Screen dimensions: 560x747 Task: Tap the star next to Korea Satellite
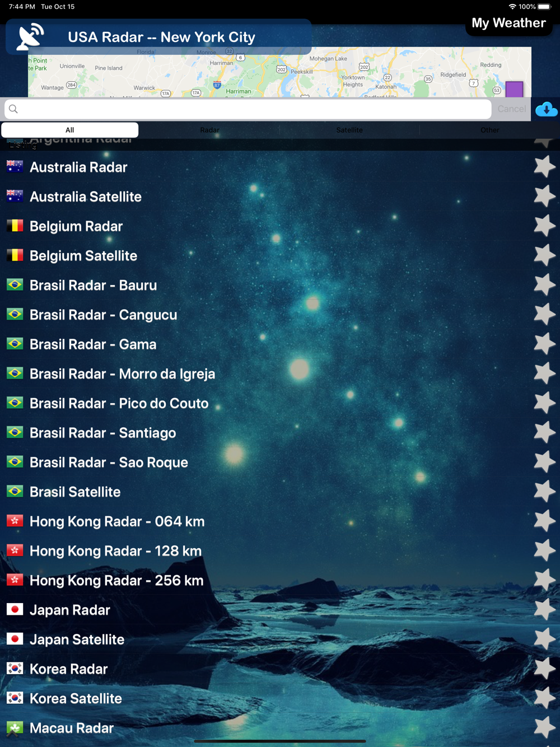[544, 698]
